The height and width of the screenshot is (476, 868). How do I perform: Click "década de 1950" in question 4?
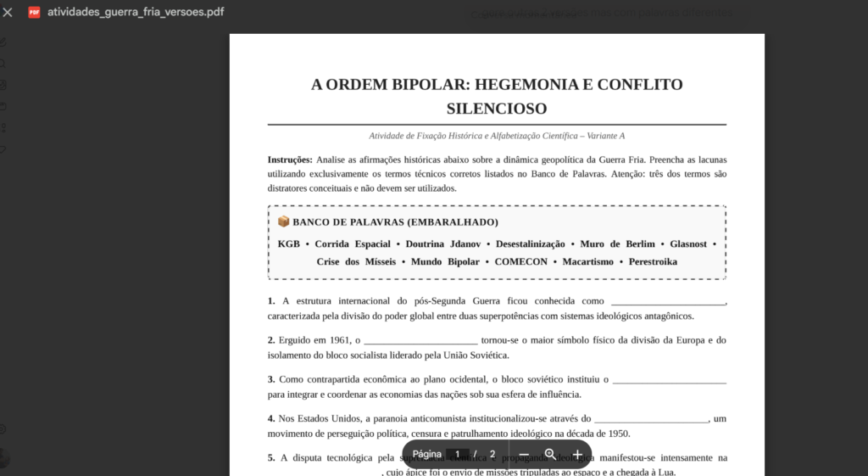[x=598, y=434]
